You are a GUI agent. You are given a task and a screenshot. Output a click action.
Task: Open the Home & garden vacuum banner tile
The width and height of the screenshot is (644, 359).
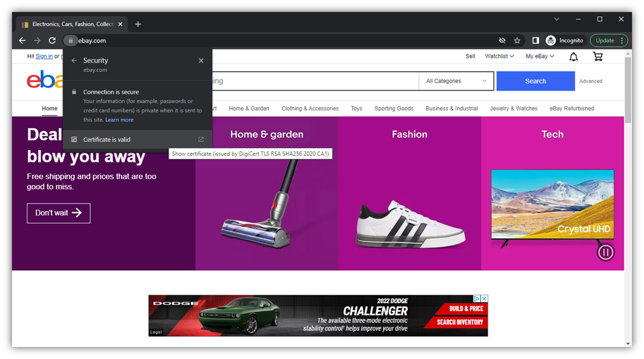pos(267,193)
